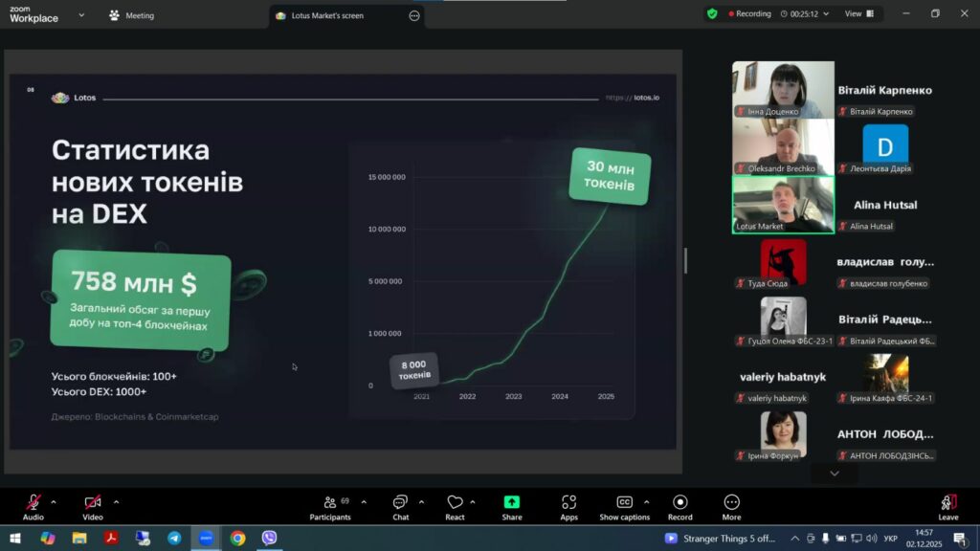Switch to the Meeting tab
This screenshot has height=551, width=980.
(x=132, y=15)
